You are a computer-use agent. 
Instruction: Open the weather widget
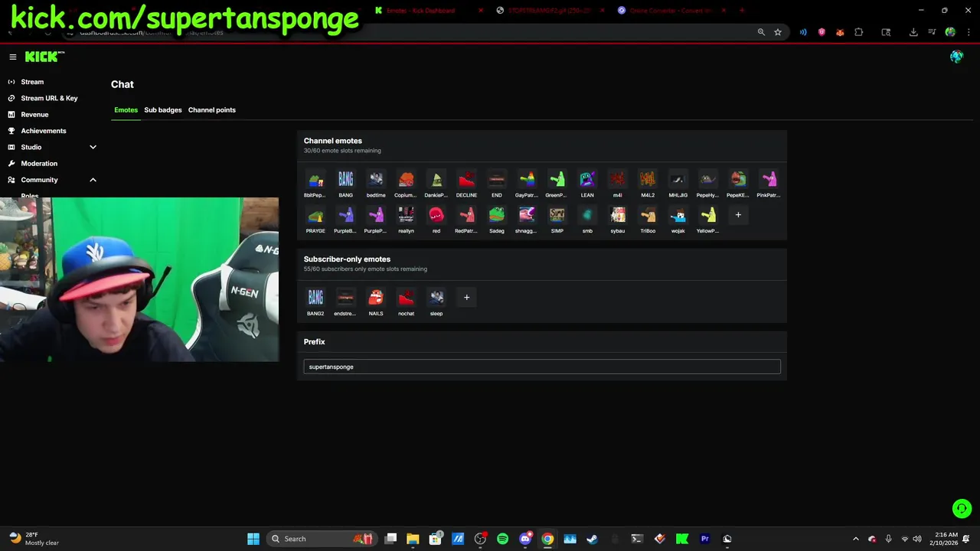[34, 539]
